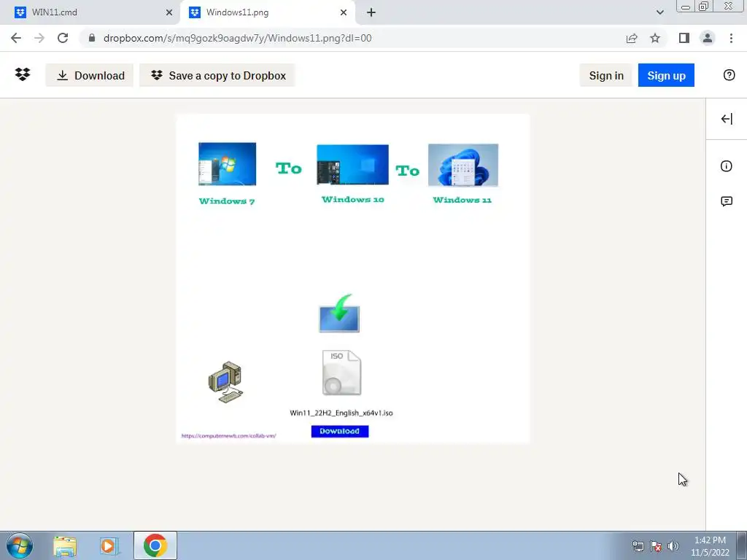Click the desktop computer clipart icon
Viewport: 747px width, 560px height.
point(226,382)
